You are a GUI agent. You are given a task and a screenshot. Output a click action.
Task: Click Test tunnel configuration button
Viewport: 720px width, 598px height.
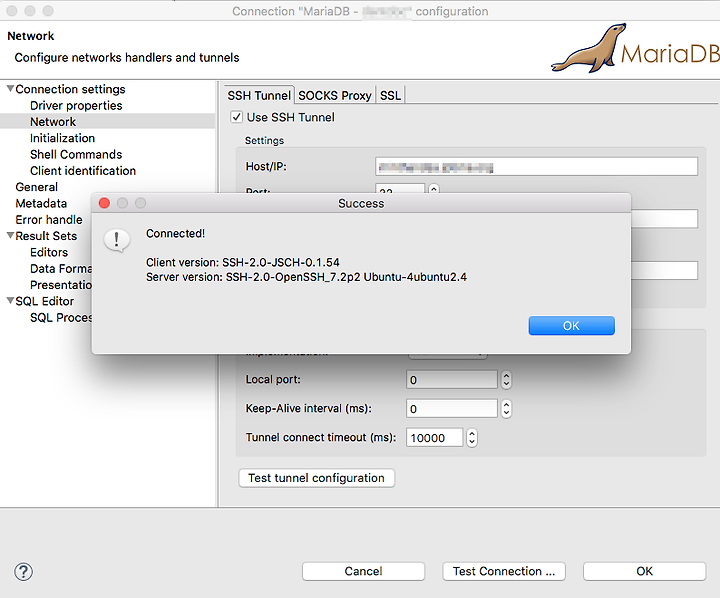click(316, 478)
